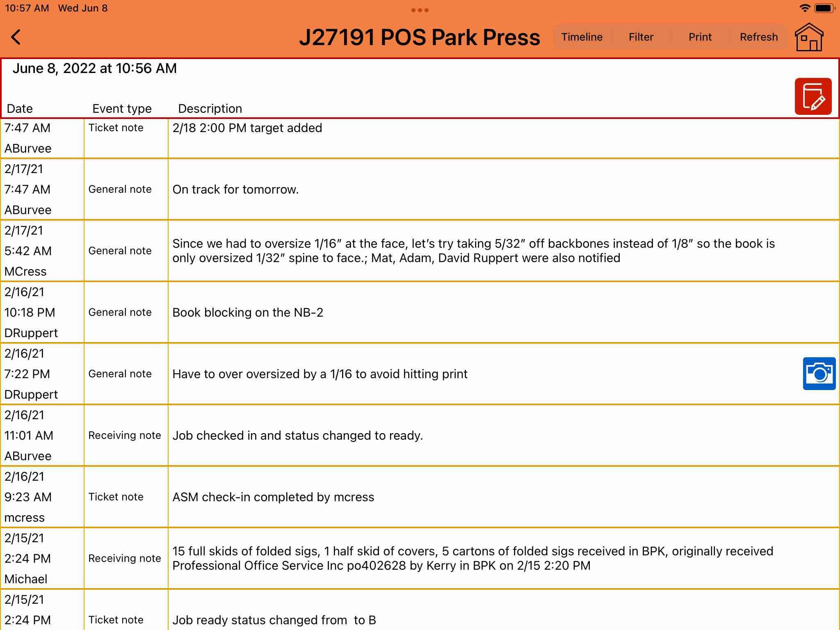Select the Date column header

[x=20, y=109]
